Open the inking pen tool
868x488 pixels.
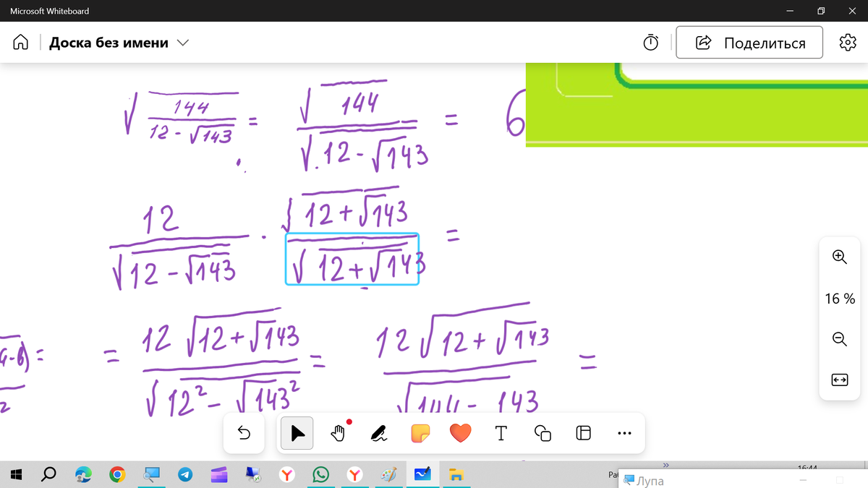pyautogui.click(x=378, y=433)
